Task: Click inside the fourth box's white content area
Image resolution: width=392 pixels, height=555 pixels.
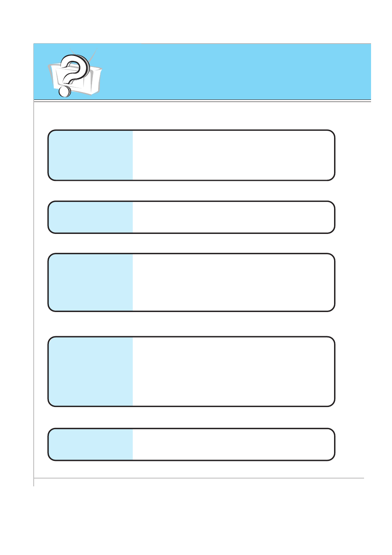Action: (x=233, y=372)
